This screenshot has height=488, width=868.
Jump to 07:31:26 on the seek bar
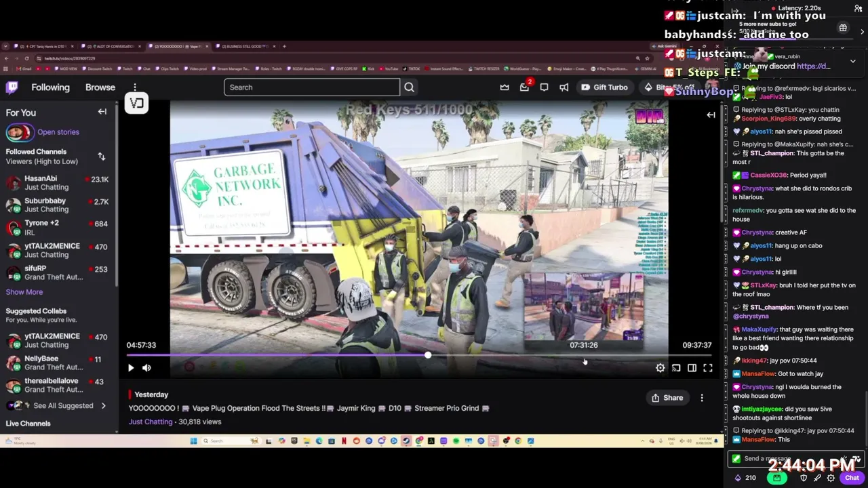click(x=584, y=355)
